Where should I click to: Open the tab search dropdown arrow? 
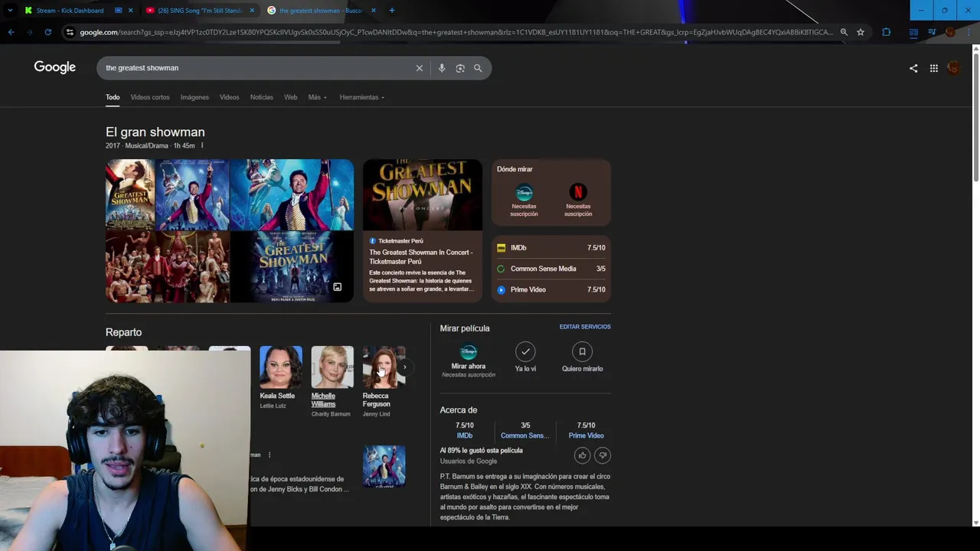10,11
